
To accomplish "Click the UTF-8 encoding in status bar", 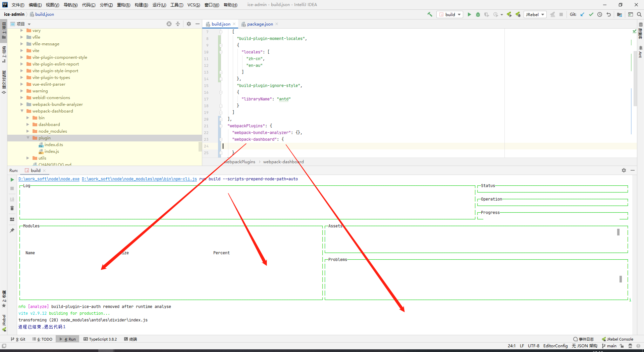I will pyautogui.click(x=533, y=346).
